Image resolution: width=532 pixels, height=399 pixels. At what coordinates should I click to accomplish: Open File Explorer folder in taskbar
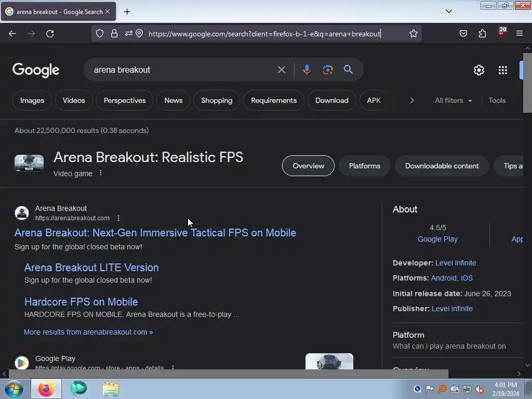[x=111, y=389]
